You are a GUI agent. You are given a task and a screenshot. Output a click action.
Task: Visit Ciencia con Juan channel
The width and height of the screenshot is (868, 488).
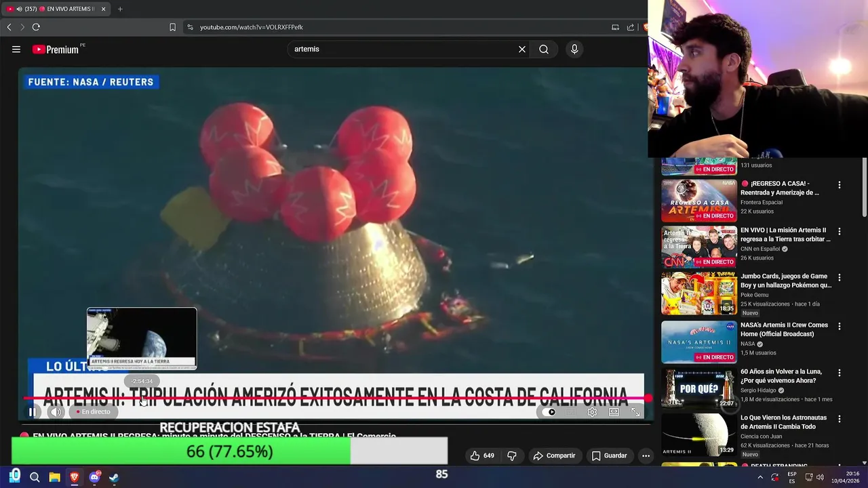pos(762,436)
